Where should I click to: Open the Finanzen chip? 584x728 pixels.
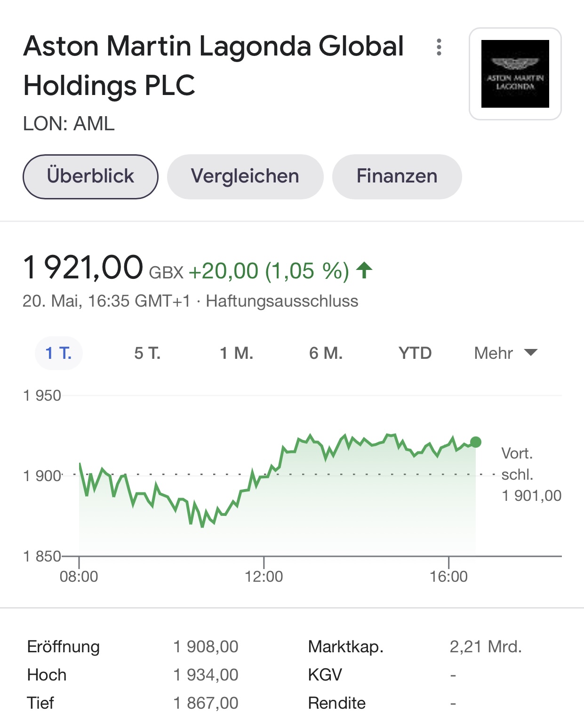pos(397,176)
